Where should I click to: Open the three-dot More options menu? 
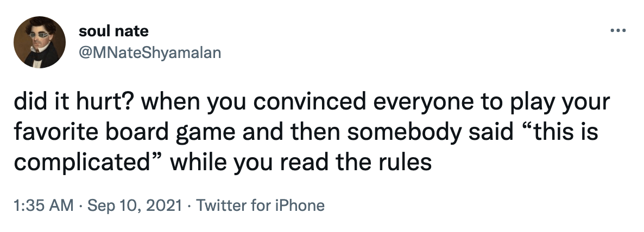coord(618,30)
